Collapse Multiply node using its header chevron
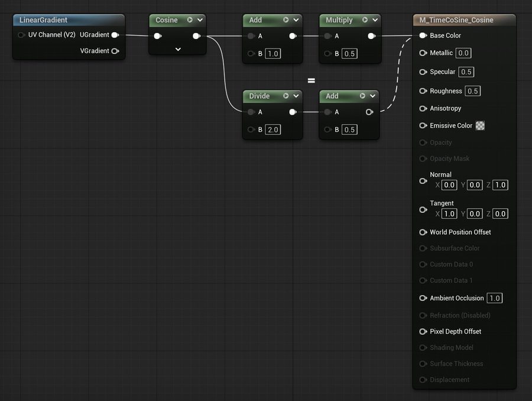 click(375, 20)
